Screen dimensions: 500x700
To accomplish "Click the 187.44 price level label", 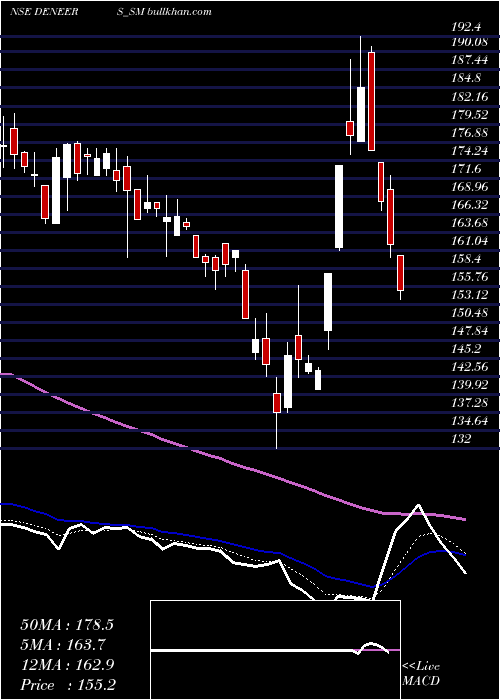I will coord(468,60).
